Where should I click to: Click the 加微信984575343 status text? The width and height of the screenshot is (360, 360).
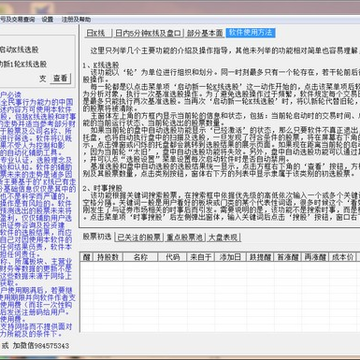[41, 346]
